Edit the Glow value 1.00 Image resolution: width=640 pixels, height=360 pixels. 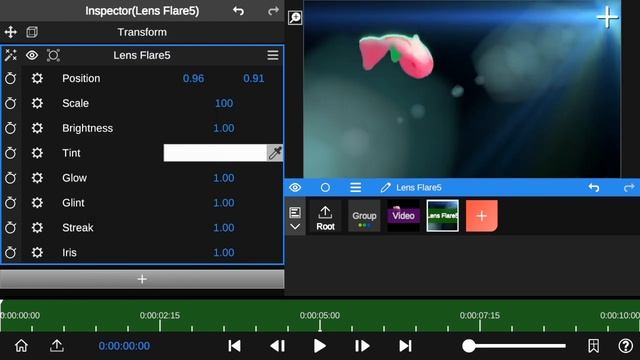point(224,178)
